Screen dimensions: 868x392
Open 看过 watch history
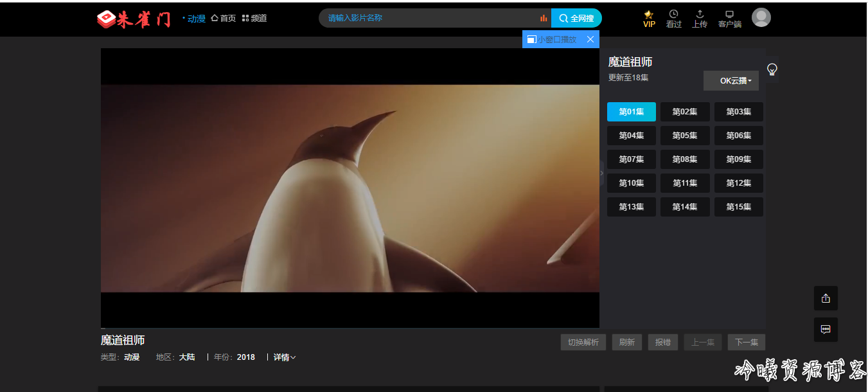pos(673,19)
